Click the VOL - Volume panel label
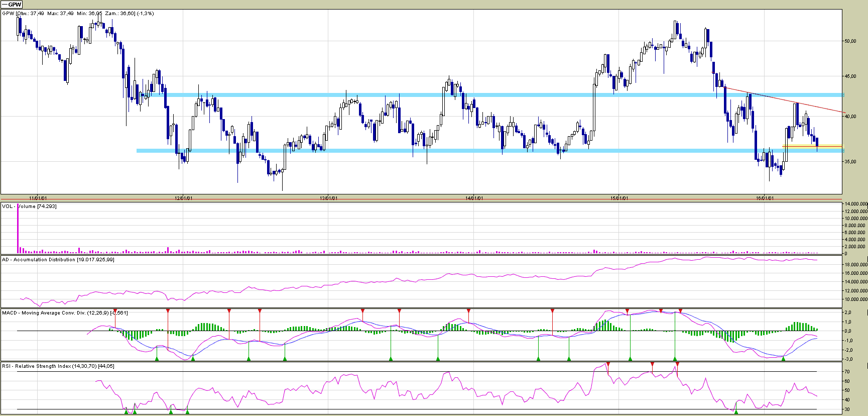 (29, 206)
